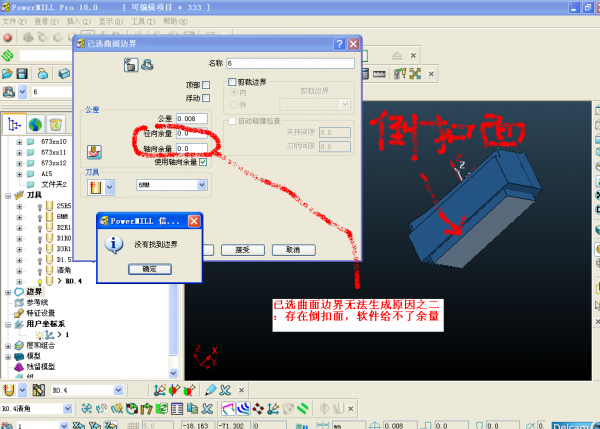The height and width of the screenshot is (429, 600).
Task: Click the second boundary icon beside 名称
Action: point(147,65)
